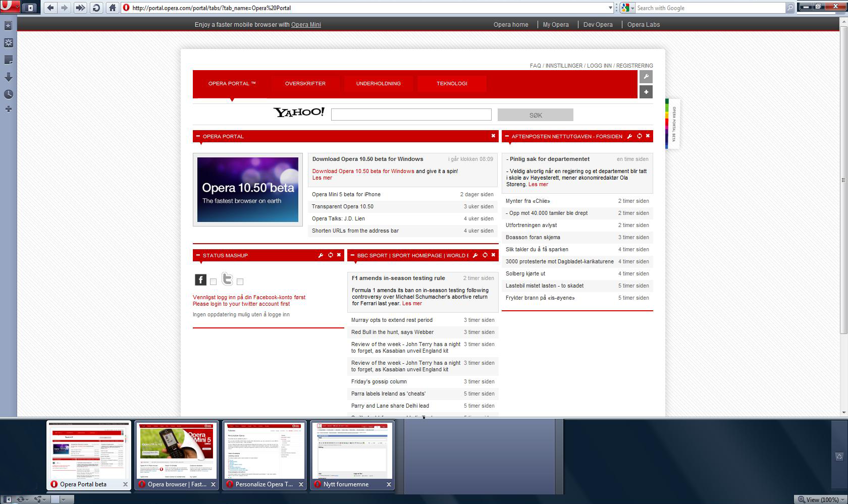Image resolution: width=848 pixels, height=504 pixels.
Task: Open the Google search engine selector dropdown
Action: coord(627,8)
